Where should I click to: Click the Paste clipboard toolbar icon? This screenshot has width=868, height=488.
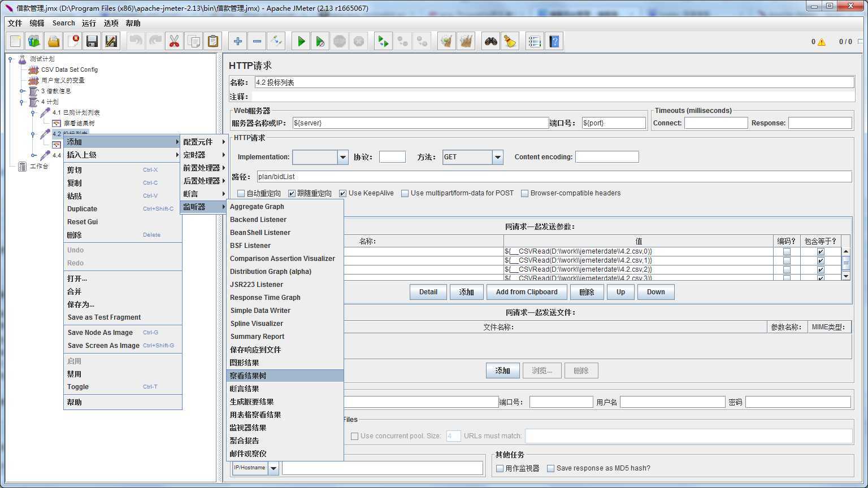pos(212,41)
